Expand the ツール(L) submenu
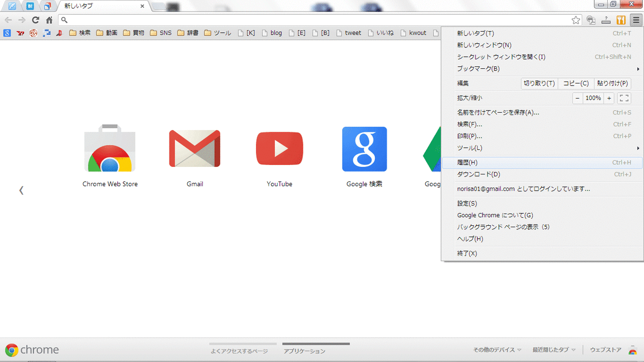644x362 pixels. [542, 148]
